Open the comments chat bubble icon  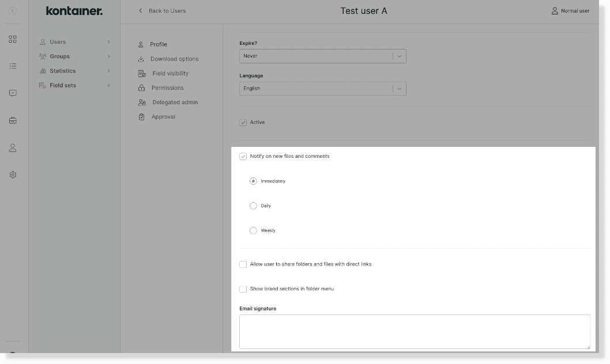pyautogui.click(x=13, y=93)
